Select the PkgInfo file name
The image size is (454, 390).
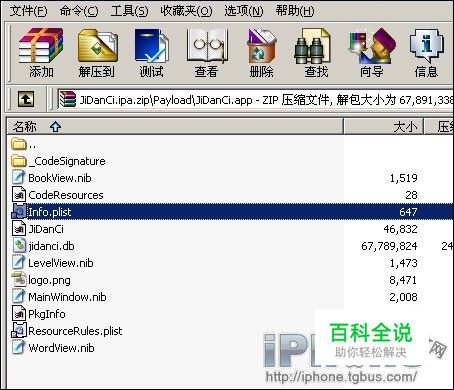click(x=47, y=314)
